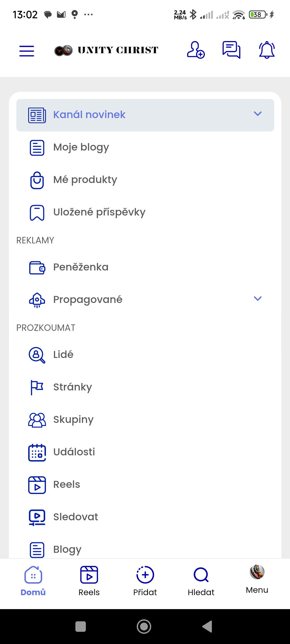Open the notifications bell
This screenshot has height=644, width=290.
point(267,50)
